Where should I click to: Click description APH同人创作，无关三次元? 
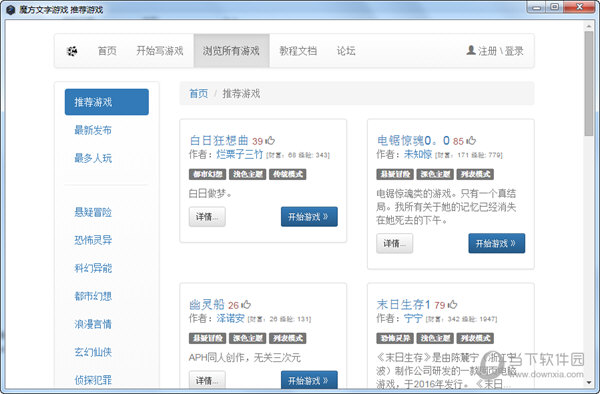(245, 358)
